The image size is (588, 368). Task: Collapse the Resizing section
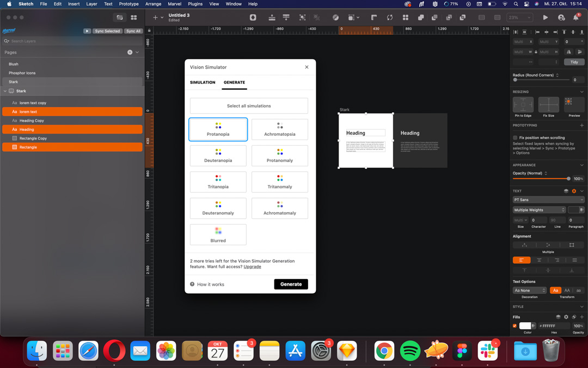pos(581,92)
